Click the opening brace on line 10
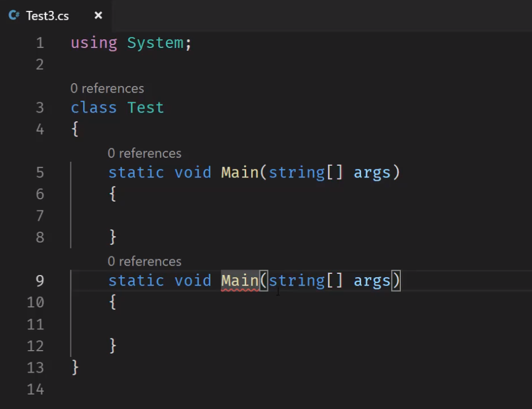This screenshot has width=532, height=409. (x=111, y=302)
